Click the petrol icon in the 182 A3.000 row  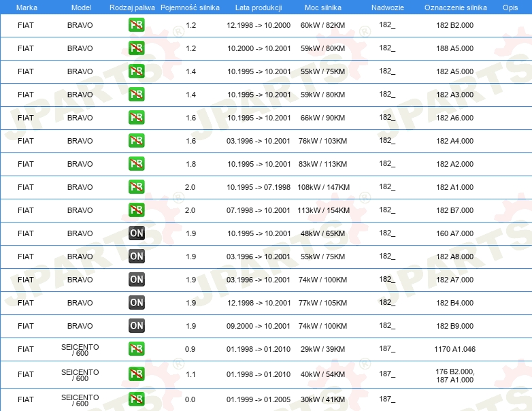click(136, 95)
